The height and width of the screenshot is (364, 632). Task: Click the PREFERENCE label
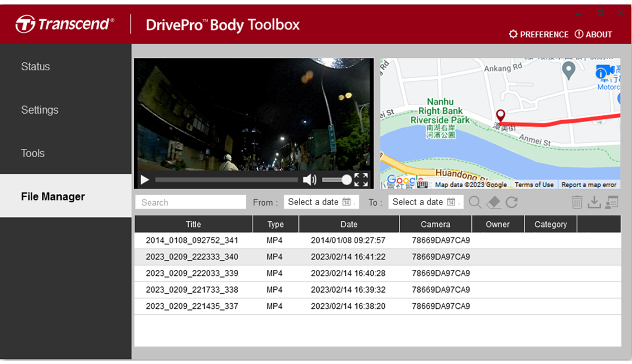[544, 35]
